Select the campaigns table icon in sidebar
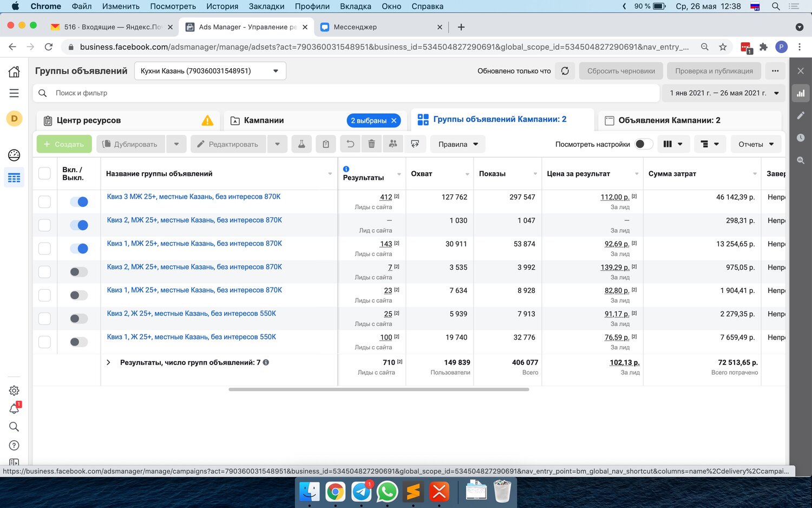This screenshot has height=508, width=812. (x=14, y=178)
